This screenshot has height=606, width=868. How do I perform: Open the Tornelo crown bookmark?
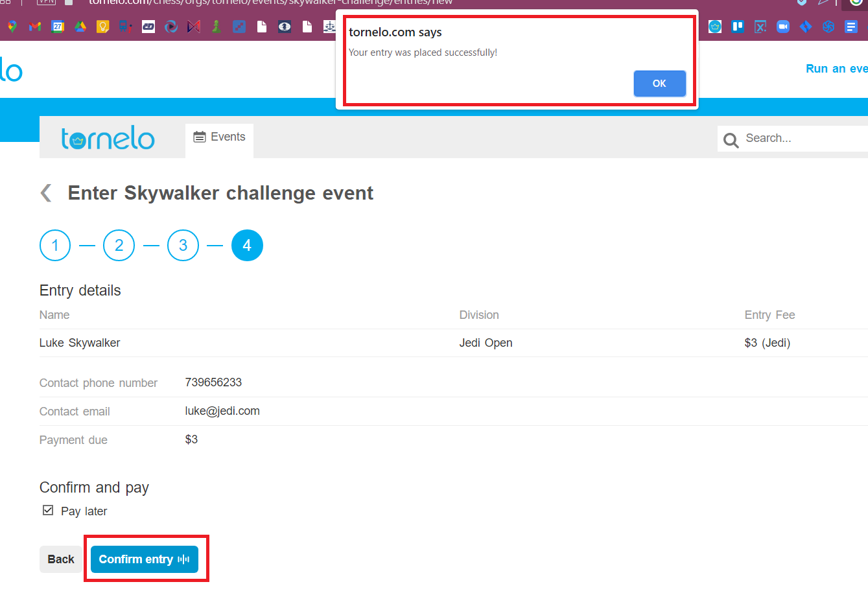715,27
